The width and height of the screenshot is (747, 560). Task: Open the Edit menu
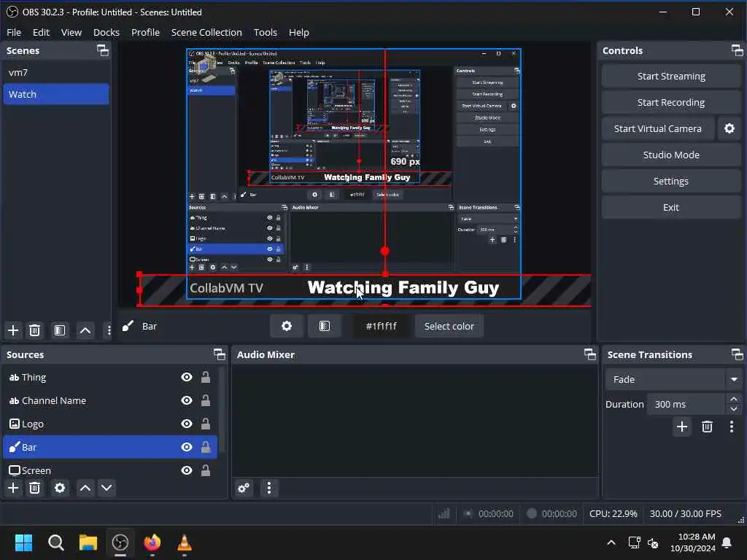pyautogui.click(x=41, y=32)
